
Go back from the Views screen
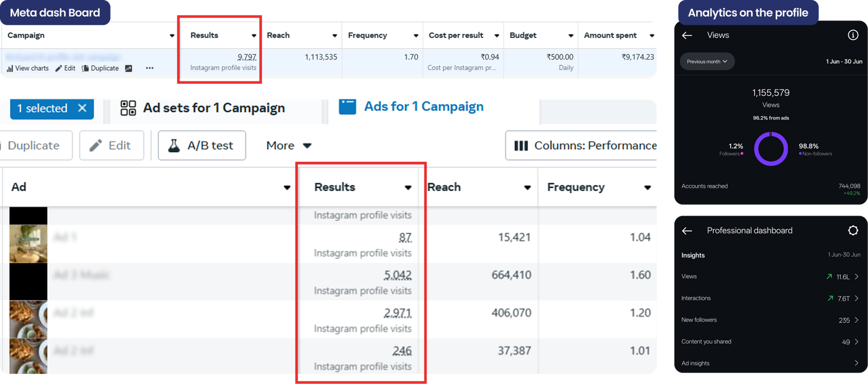click(x=687, y=35)
